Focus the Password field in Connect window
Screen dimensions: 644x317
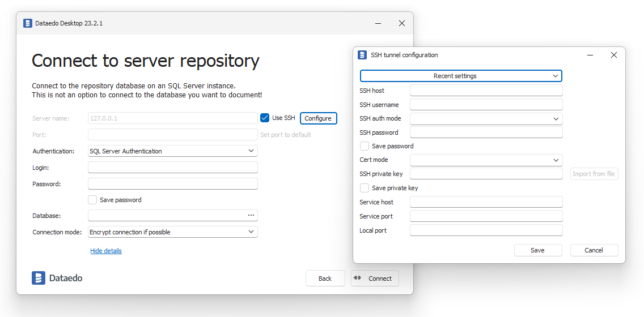tap(173, 184)
